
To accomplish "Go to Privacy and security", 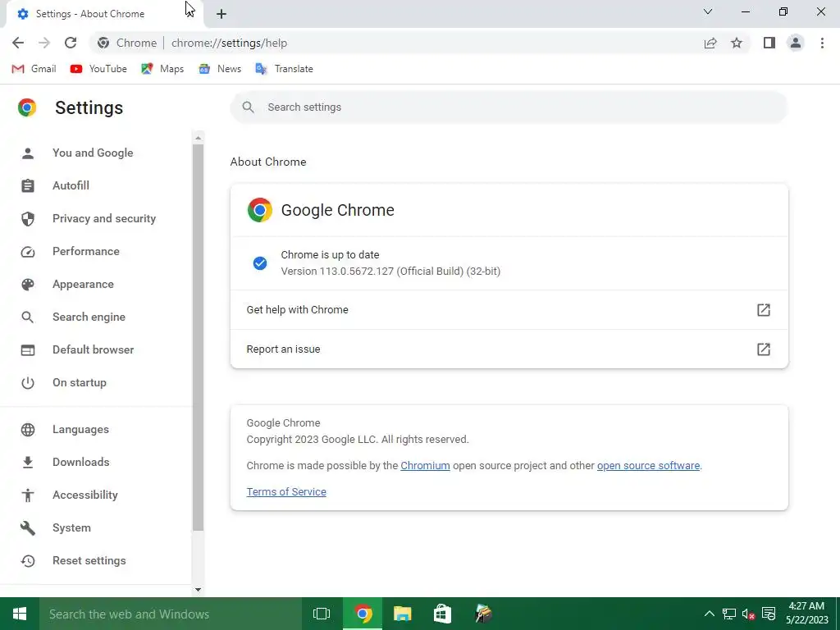I will point(104,218).
